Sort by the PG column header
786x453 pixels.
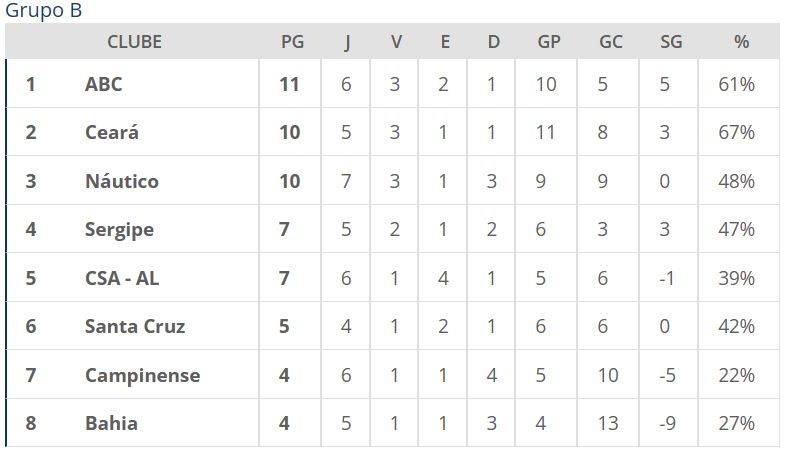click(292, 42)
